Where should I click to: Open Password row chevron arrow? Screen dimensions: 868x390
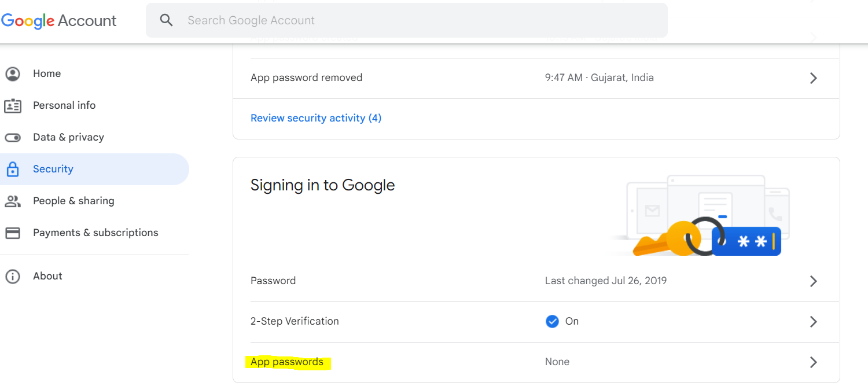coord(813,281)
